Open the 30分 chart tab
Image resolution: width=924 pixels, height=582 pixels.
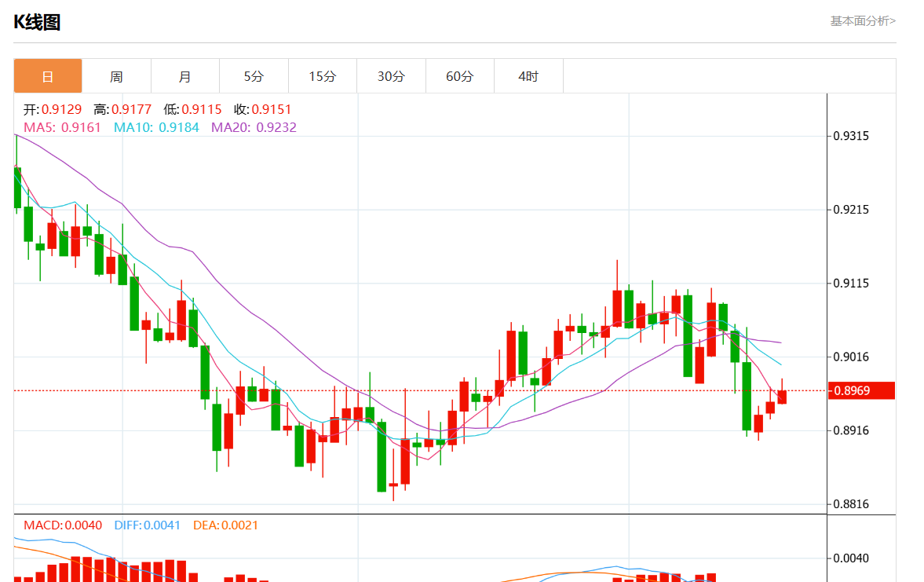point(391,76)
